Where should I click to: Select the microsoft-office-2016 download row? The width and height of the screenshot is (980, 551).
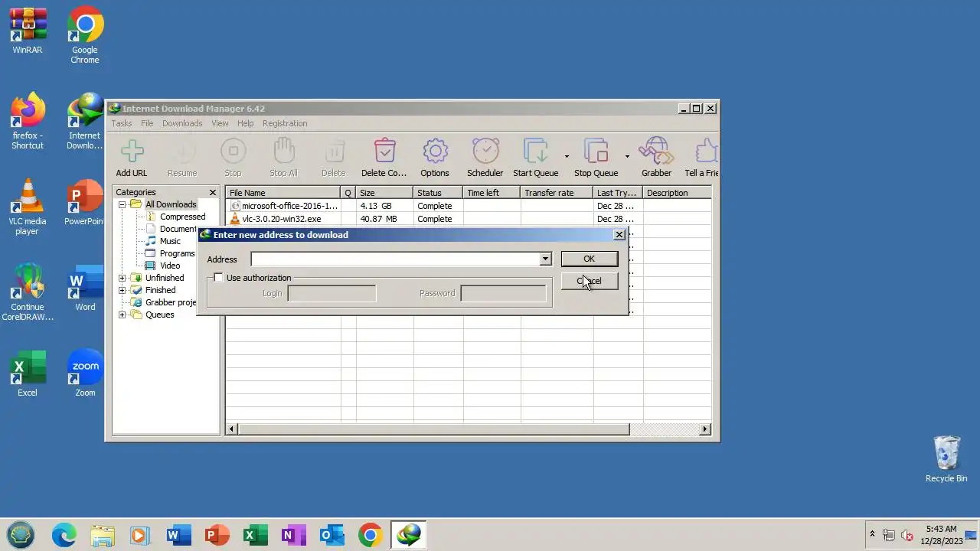469,206
